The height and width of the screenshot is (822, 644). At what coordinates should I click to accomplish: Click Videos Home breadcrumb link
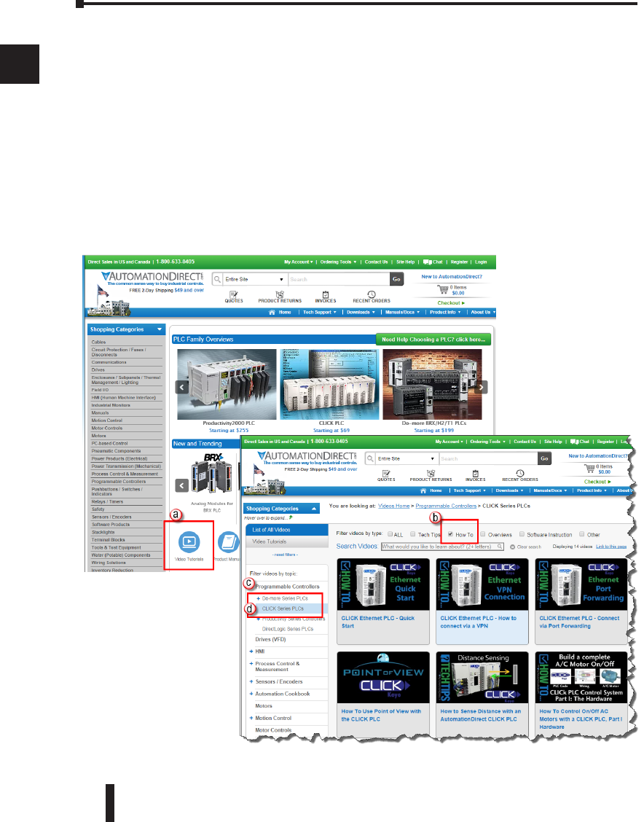pos(394,506)
